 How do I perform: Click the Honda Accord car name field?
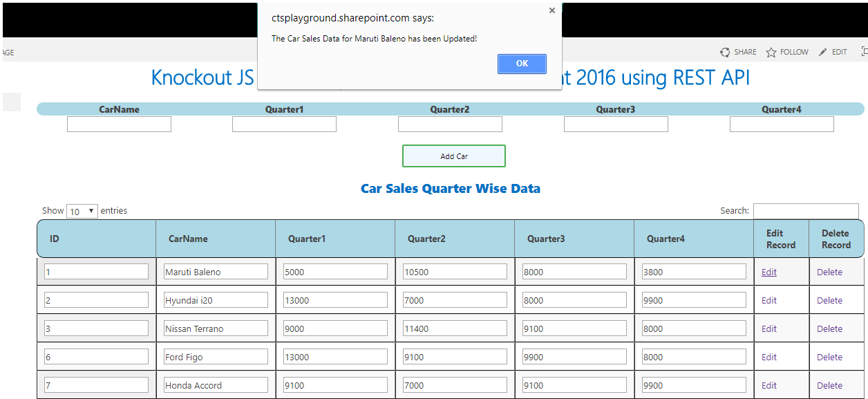216,385
